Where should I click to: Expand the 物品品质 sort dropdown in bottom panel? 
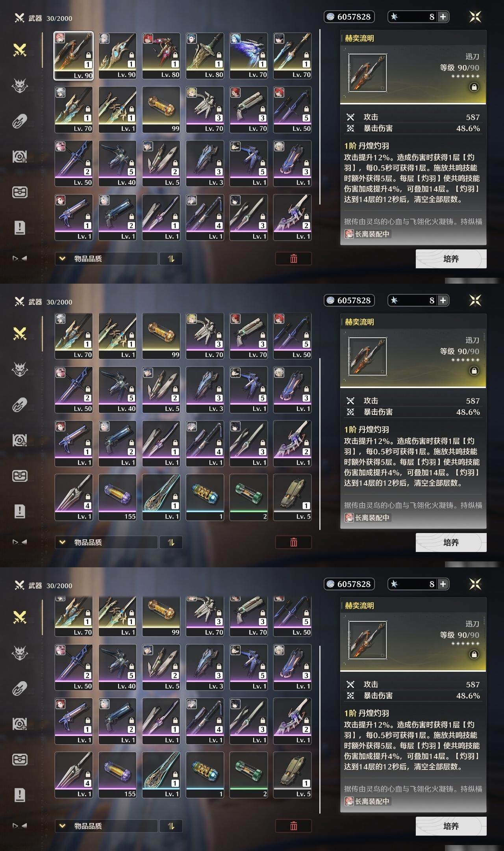point(106,826)
